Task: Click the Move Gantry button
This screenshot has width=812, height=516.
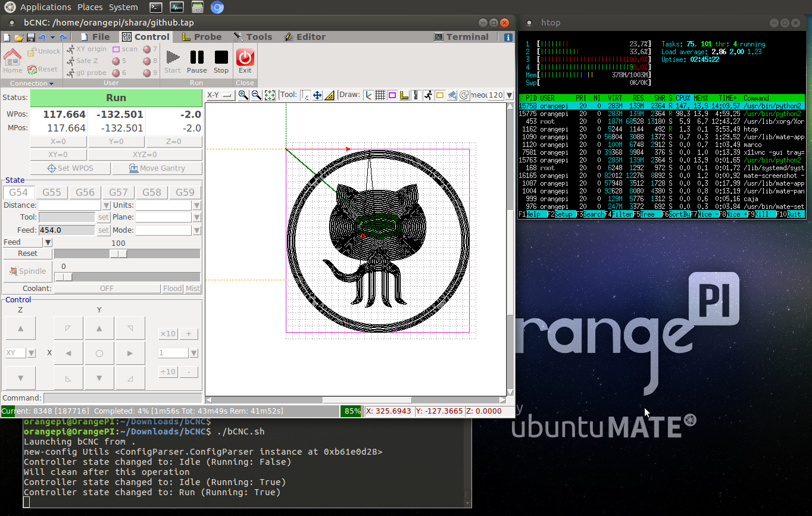Action: coord(157,168)
